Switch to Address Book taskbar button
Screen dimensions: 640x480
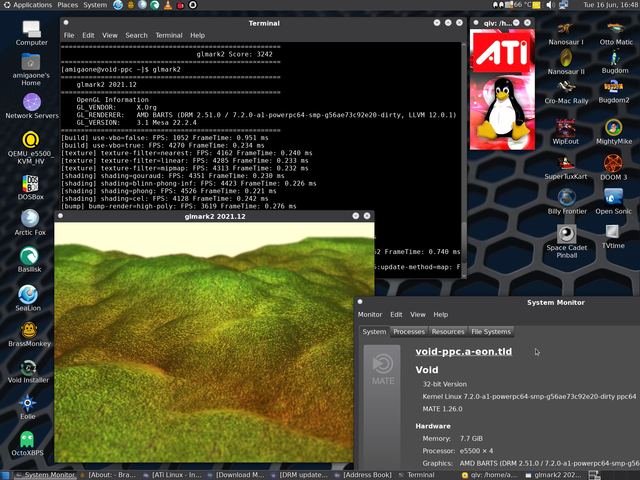tap(363, 475)
